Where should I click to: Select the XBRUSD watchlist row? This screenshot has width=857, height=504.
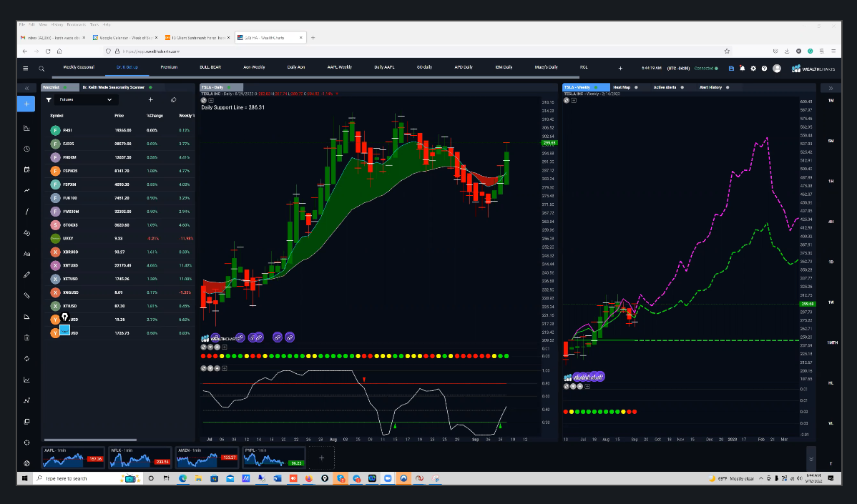pos(119,252)
